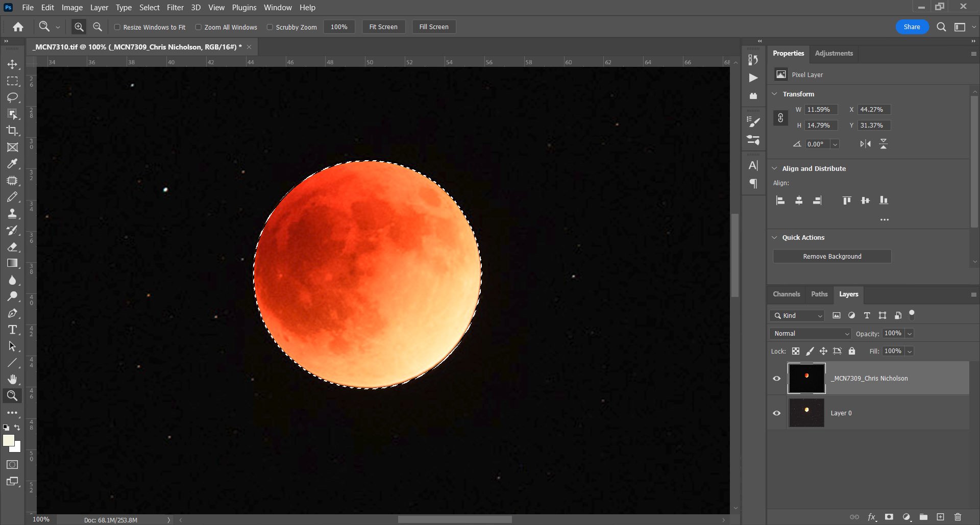This screenshot has width=980, height=525.
Task: Open the Image menu
Action: [x=72, y=8]
